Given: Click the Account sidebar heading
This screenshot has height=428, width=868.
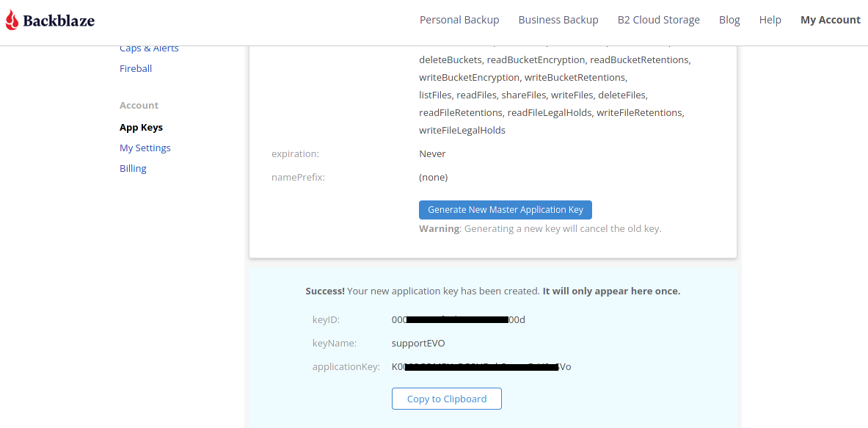Looking at the screenshot, I should (139, 105).
